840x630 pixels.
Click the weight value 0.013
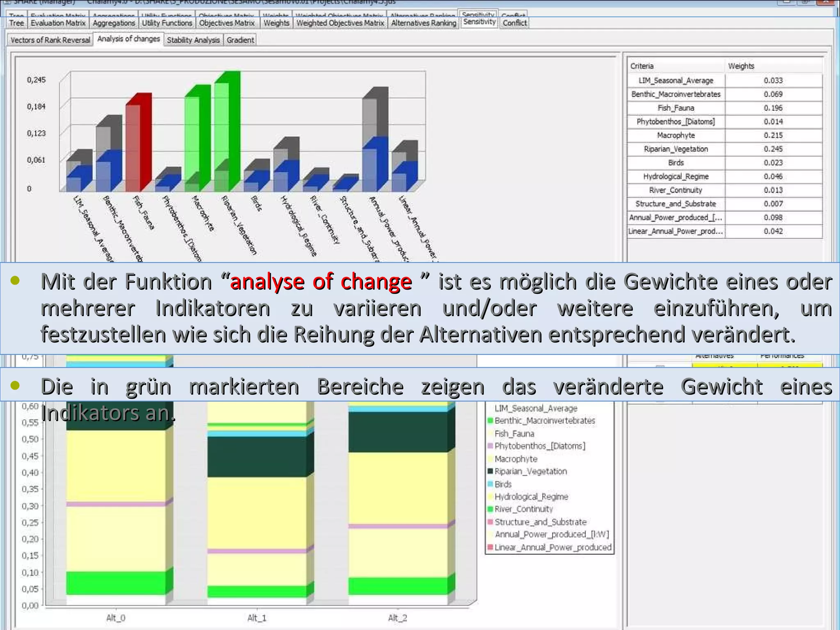coord(774,190)
